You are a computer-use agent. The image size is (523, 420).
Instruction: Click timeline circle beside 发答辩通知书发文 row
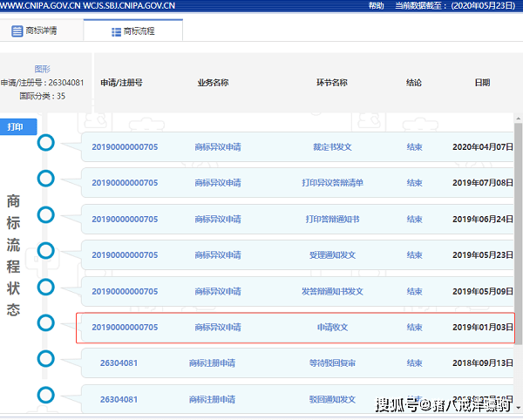pyautogui.click(x=46, y=287)
